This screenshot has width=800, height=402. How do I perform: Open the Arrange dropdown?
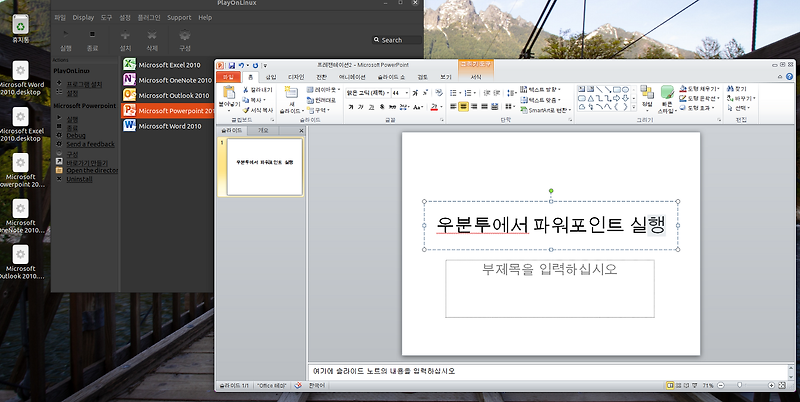(647, 98)
